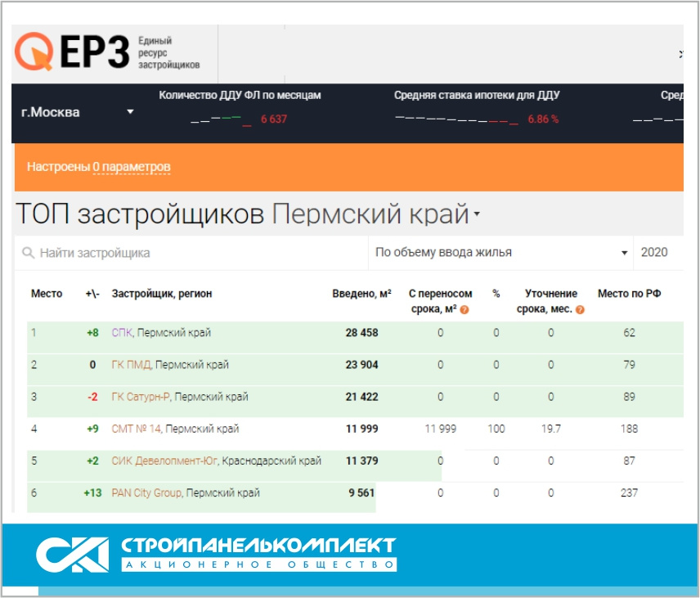Viewport: 700px width, 598px height.
Task: Open 'По объему ввода жилья' sorting dropdown
Action: click(500, 253)
